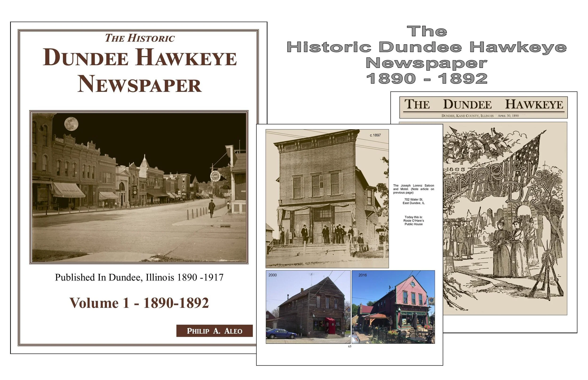Click 'Published In Dundee, Illinois 1890-1917' text
This screenshot has height=380, width=588.
[139, 277]
